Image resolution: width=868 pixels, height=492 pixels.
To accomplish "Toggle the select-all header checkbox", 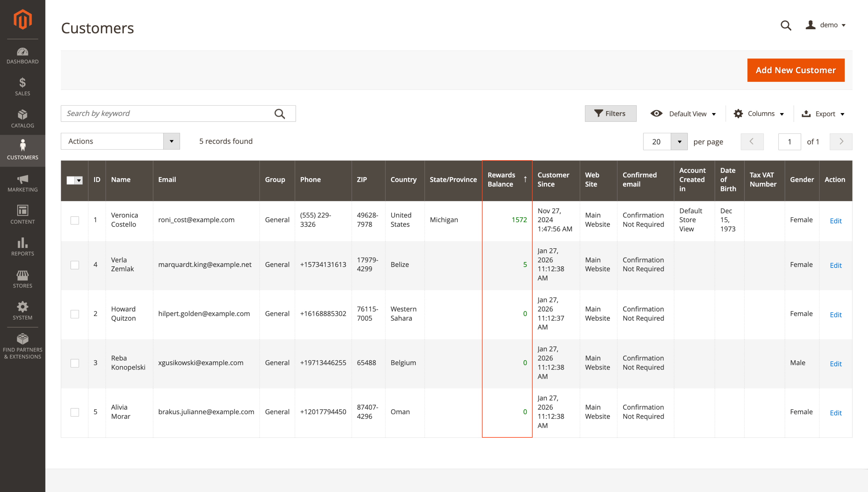I will [x=71, y=180].
